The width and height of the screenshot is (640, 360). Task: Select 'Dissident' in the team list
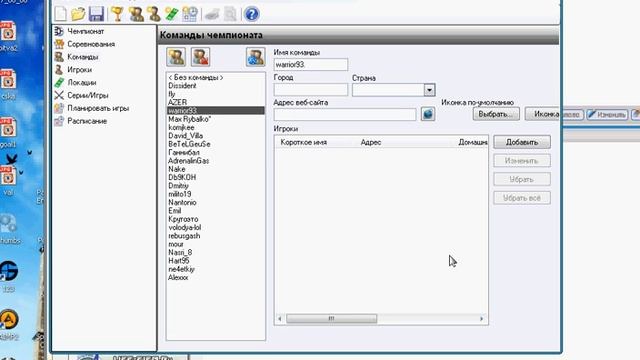tap(182, 86)
